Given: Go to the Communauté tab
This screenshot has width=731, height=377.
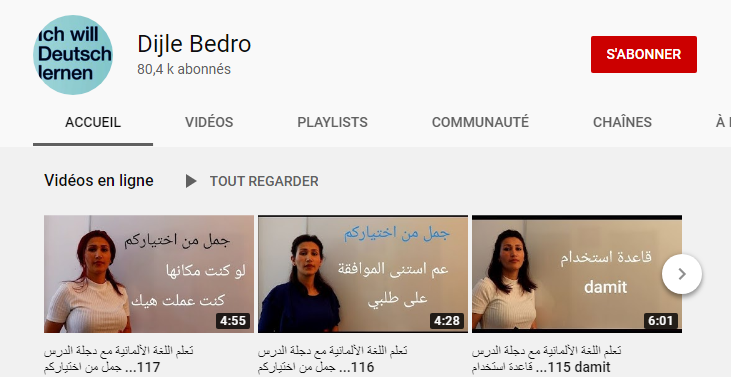Looking at the screenshot, I should point(480,122).
